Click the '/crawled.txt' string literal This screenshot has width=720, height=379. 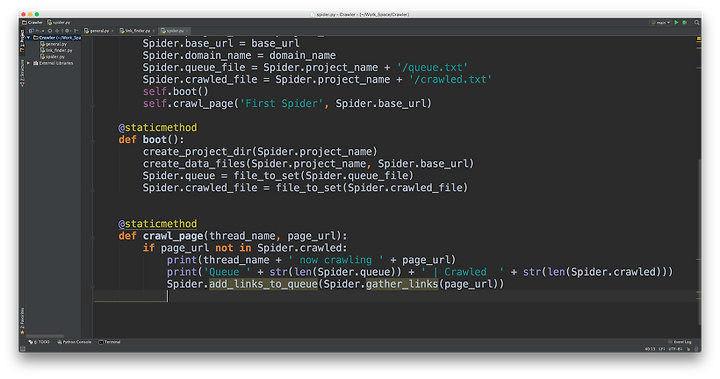450,79
